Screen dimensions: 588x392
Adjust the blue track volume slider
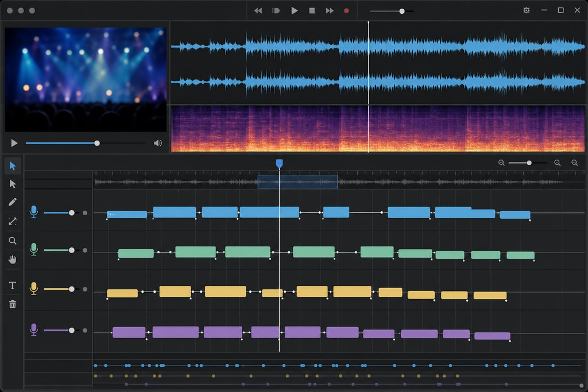tap(72, 213)
